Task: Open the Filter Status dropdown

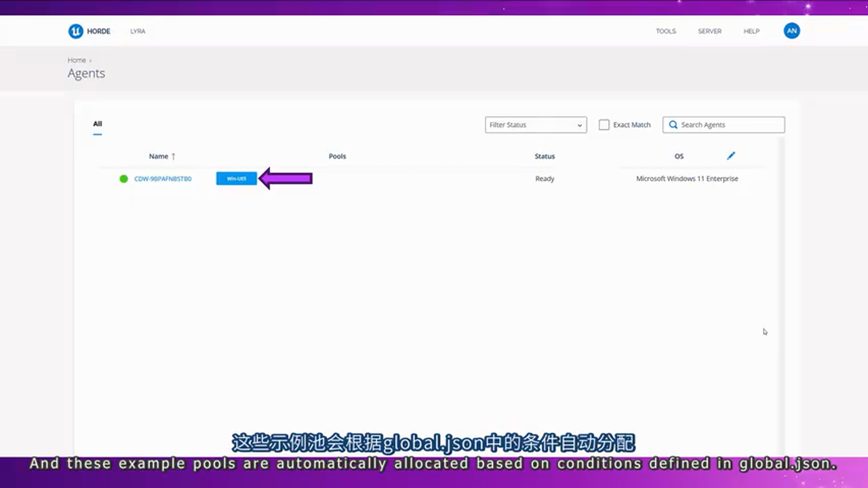Action: point(536,125)
